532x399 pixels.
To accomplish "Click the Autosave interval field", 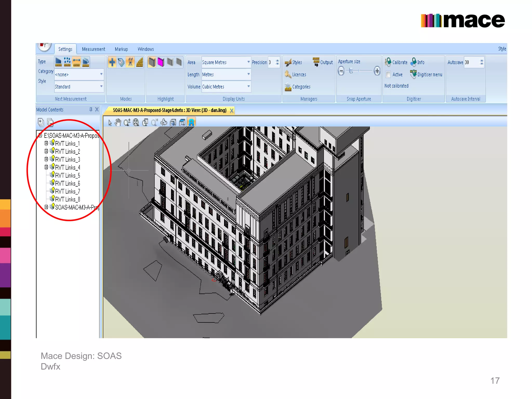I will pyautogui.click(x=472, y=62).
